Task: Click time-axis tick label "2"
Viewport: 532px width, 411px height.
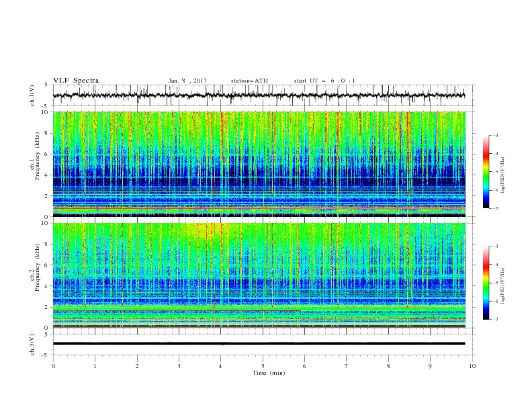Action: tap(137, 366)
